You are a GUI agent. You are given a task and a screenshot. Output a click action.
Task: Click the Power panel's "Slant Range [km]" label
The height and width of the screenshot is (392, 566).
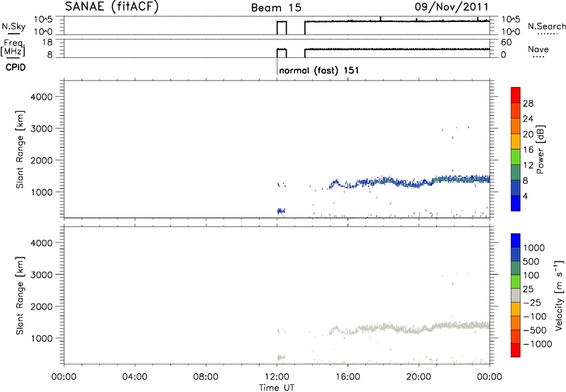pos(20,149)
